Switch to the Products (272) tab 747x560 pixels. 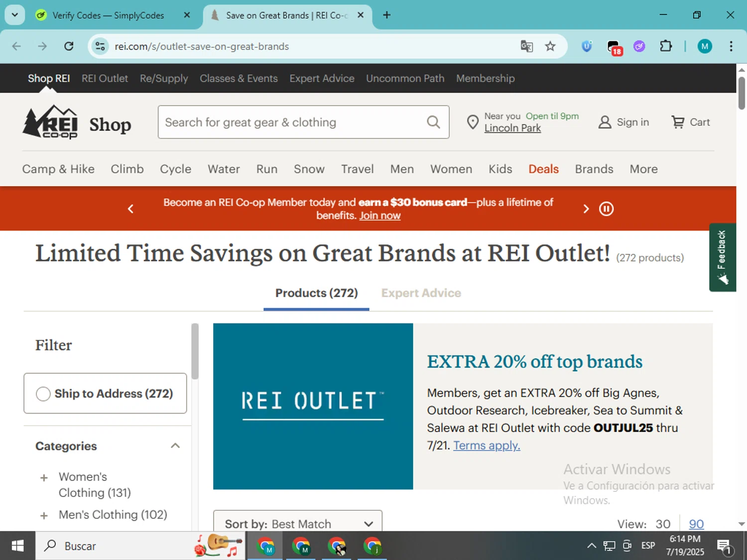pos(317,293)
